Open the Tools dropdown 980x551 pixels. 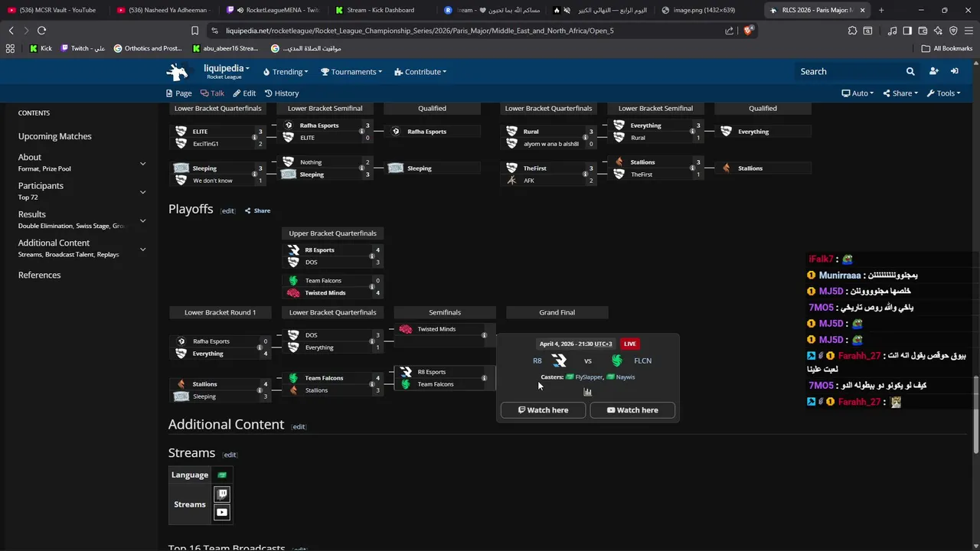(x=943, y=93)
